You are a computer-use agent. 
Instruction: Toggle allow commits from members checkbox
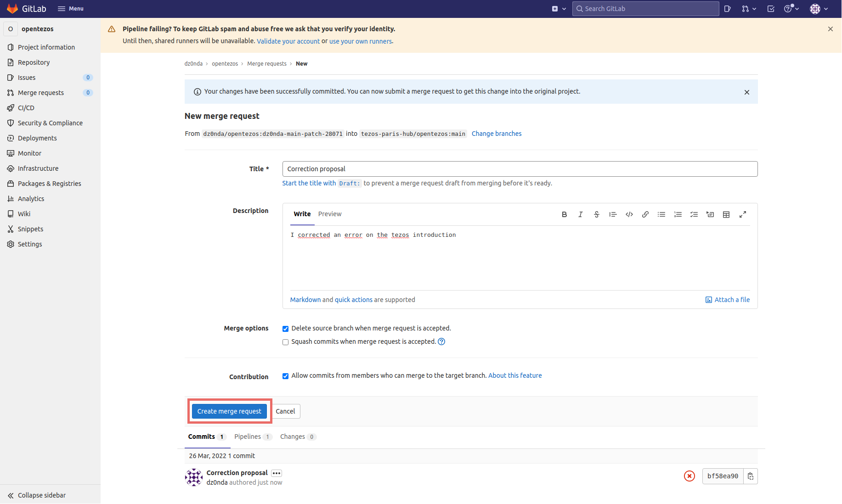coord(285,376)
